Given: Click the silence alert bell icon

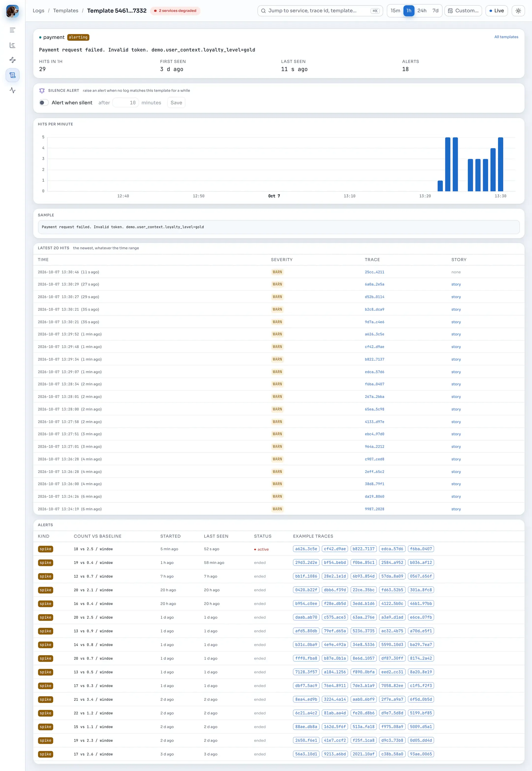Looking at the screenshot, I should point(42,90).
